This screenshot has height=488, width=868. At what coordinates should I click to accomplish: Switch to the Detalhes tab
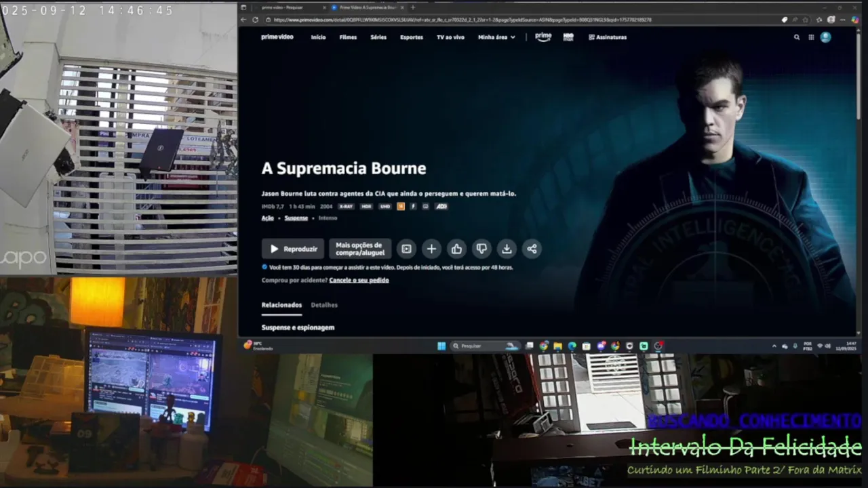pyautogui.click(x=324, y=305)
